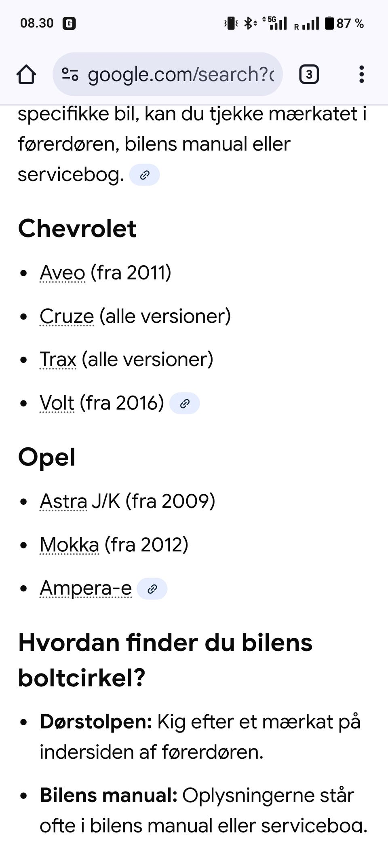Viewport: 388px width, 868px height.
Task: Tap the Trax model link
Action: point(58,359)
